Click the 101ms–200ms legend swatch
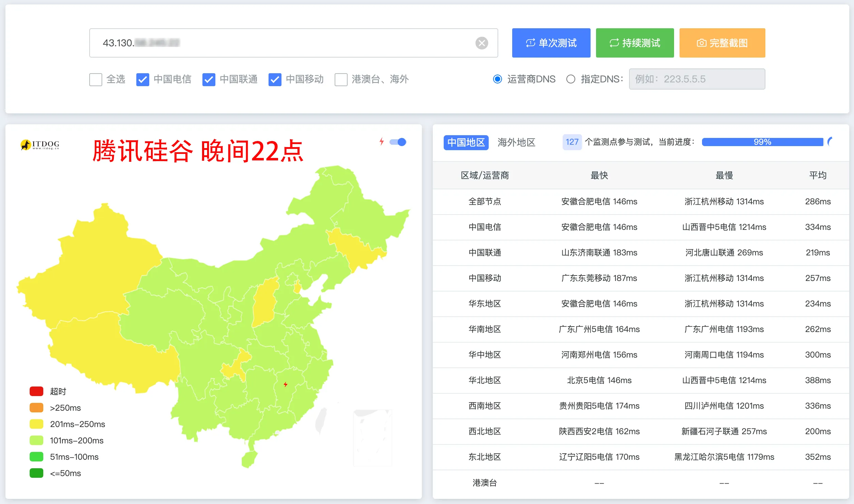The height and width of the screenshot is (504, 854). click(x=36, y=440)
